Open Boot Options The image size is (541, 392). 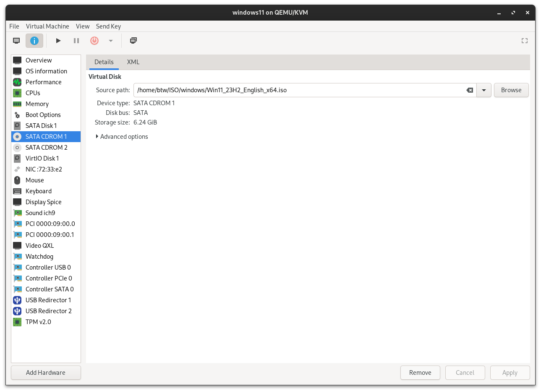pyautogui.click(x=46, y=115)
